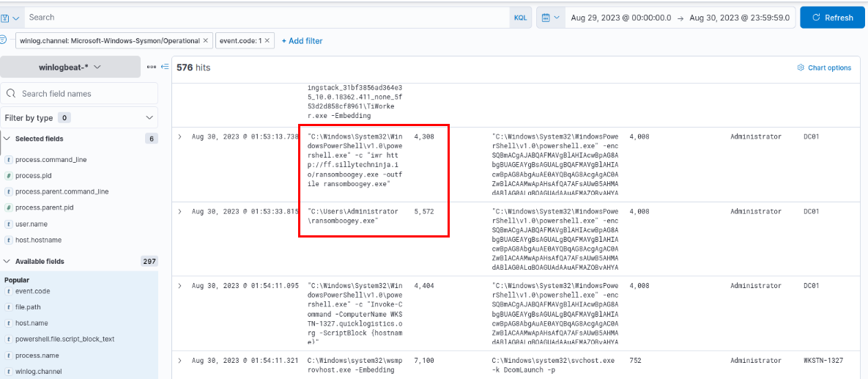This screenshot has width=868, height=379.
Task: Click string type icon beside file.path
Action: point(8,307)
